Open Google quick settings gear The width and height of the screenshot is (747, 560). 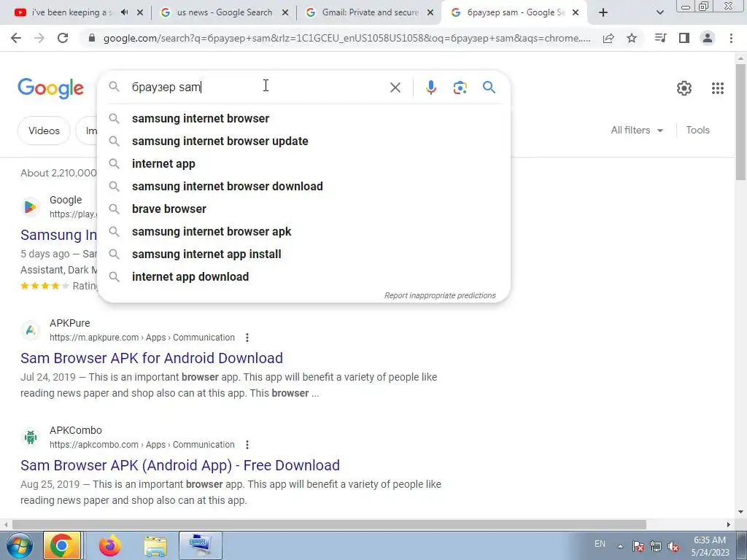684,88
